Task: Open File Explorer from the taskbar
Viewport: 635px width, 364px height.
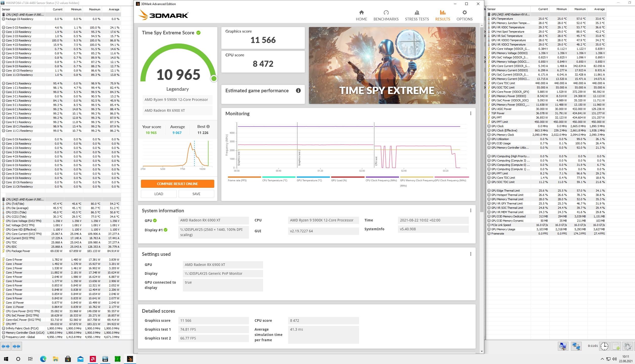Action: 55,359
